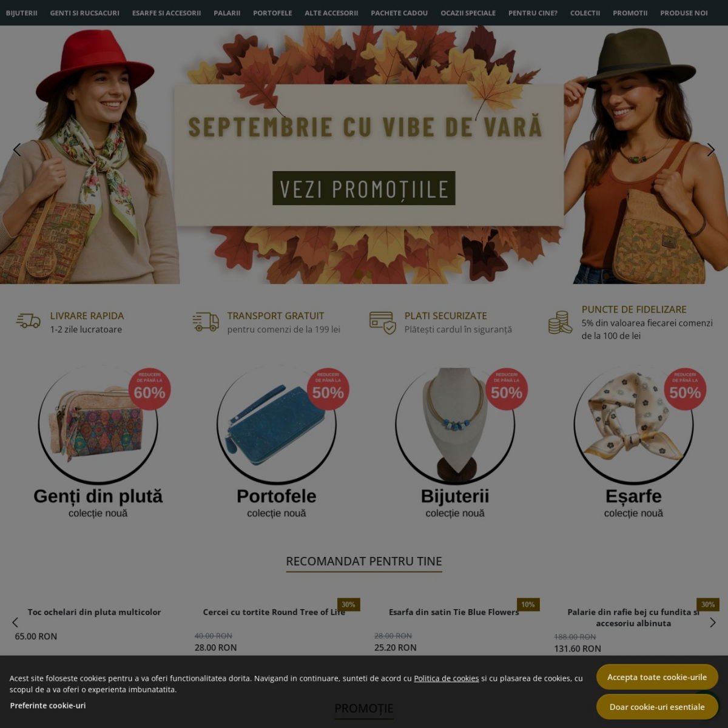The width and height of the screenshot is (728, 728).
Task: Select the second banner slide dot
Action: (x=369, y=275)
